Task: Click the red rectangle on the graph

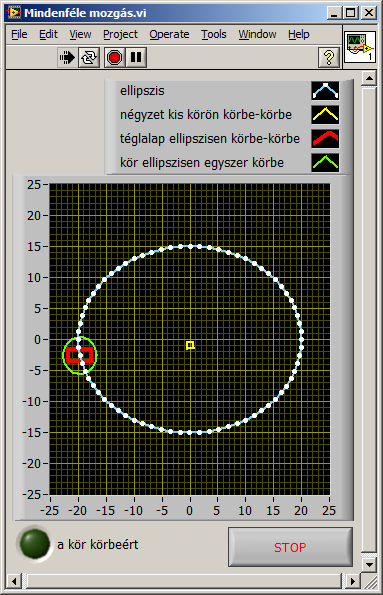Action: 80,355
